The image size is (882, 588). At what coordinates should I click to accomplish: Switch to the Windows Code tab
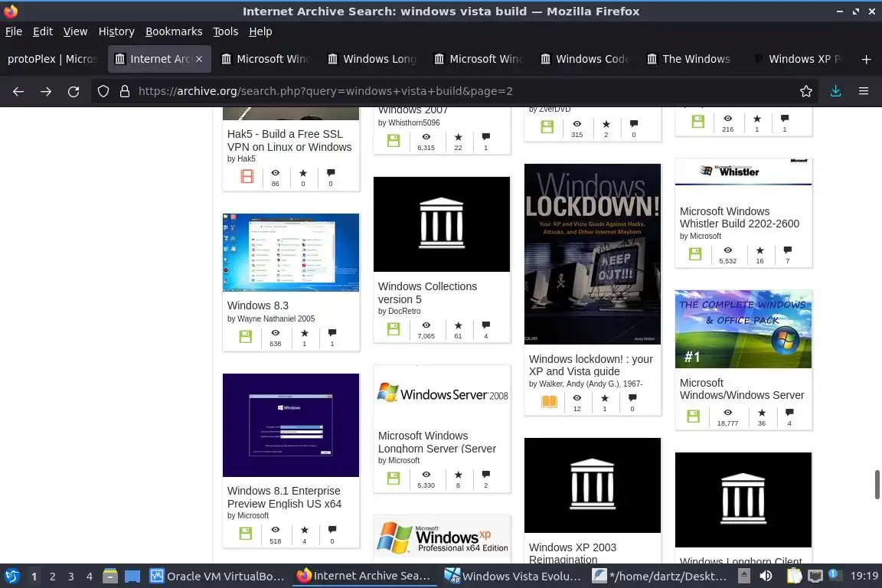click(x=585, y=59)
